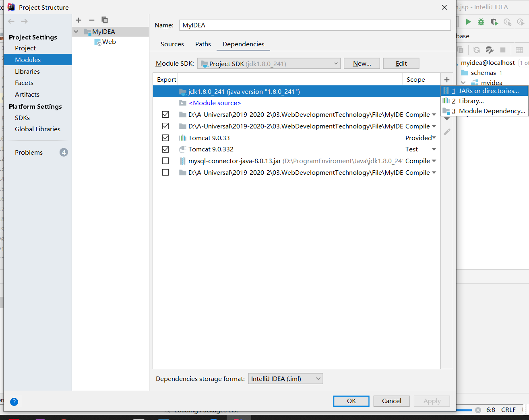
Task: Click the profiler run icon in IntelliJ toolbar
Action: click(507, 22)
